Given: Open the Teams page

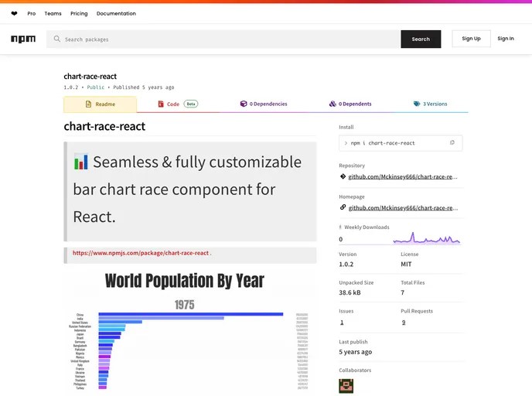Looking at the screenshot, I should [x=53, y=14].
